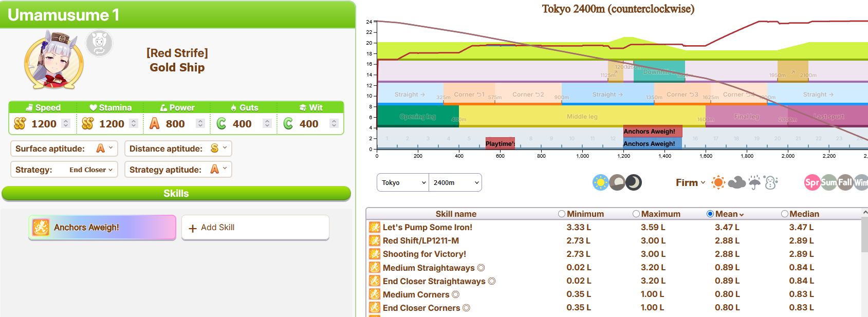Open Distance aptitude dropdown
Viewport: 868px width, 317px height.
(x=178, y=148)
